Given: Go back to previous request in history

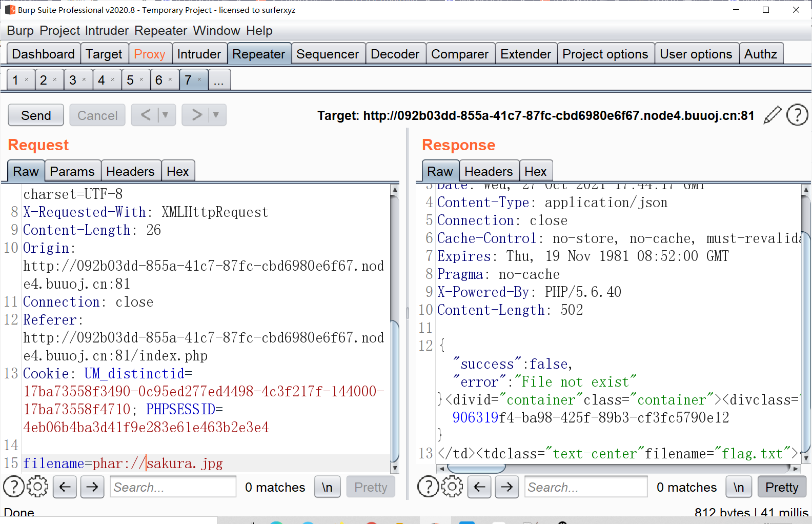Looking at the screenshot, I should (146, 115).
